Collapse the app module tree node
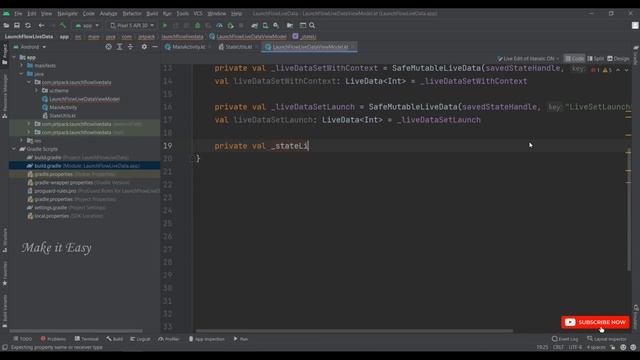This screenshot has height=360, width=640. click(15, 58)
